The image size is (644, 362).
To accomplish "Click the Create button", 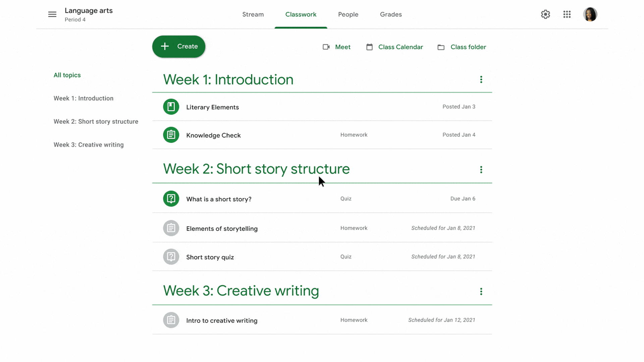I will tap(179, 46).
